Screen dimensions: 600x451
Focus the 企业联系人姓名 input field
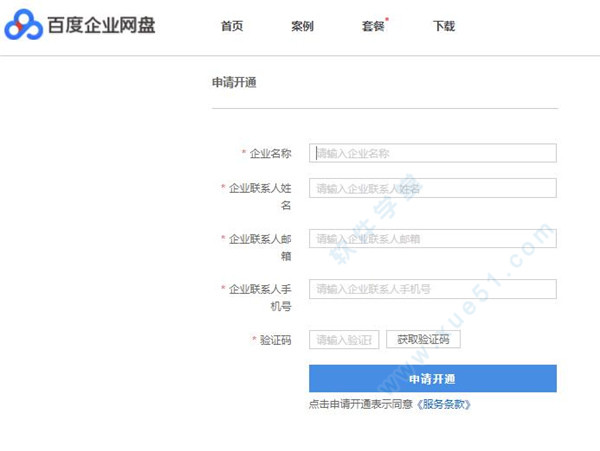[x=433, y=188]
